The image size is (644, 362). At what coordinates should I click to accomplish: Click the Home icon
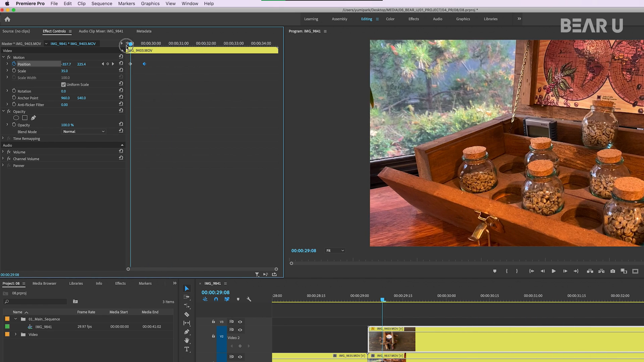[7, 19]
